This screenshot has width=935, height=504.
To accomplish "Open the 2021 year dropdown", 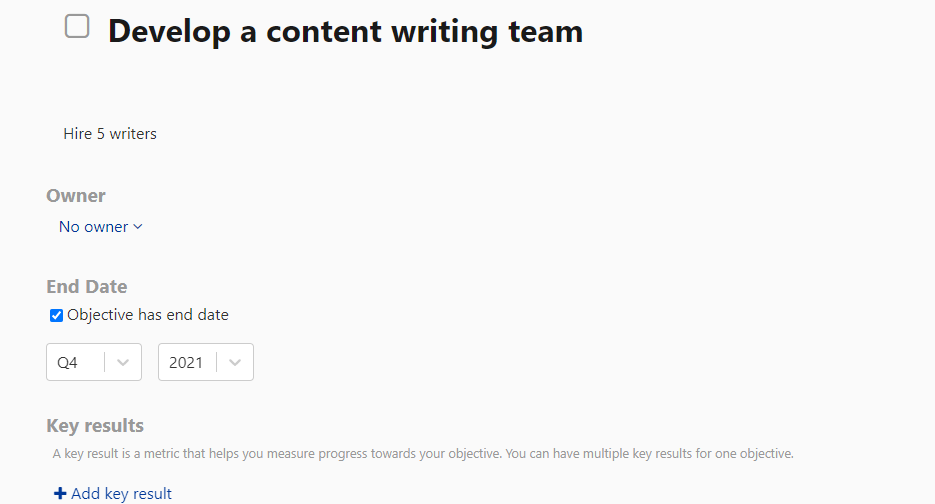I will 205,362.
